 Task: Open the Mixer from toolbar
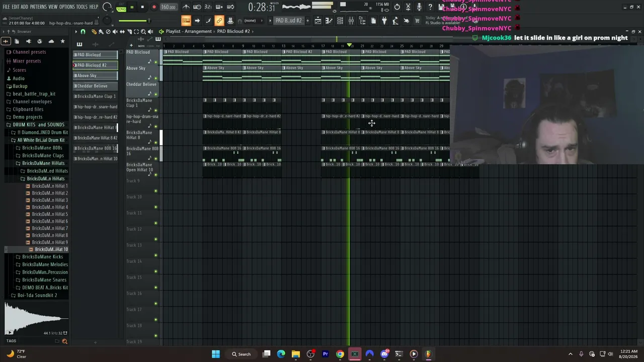[x=351, y=21]
